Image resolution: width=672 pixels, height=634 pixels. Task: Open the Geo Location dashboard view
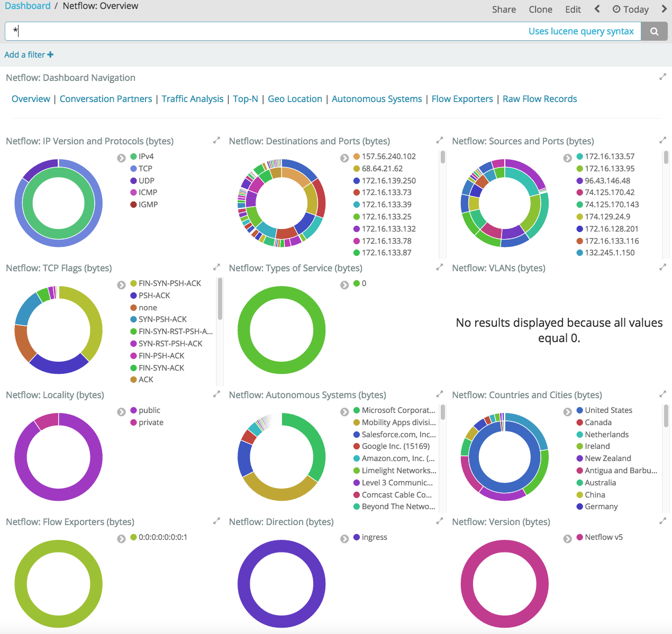tap(295, 98)
